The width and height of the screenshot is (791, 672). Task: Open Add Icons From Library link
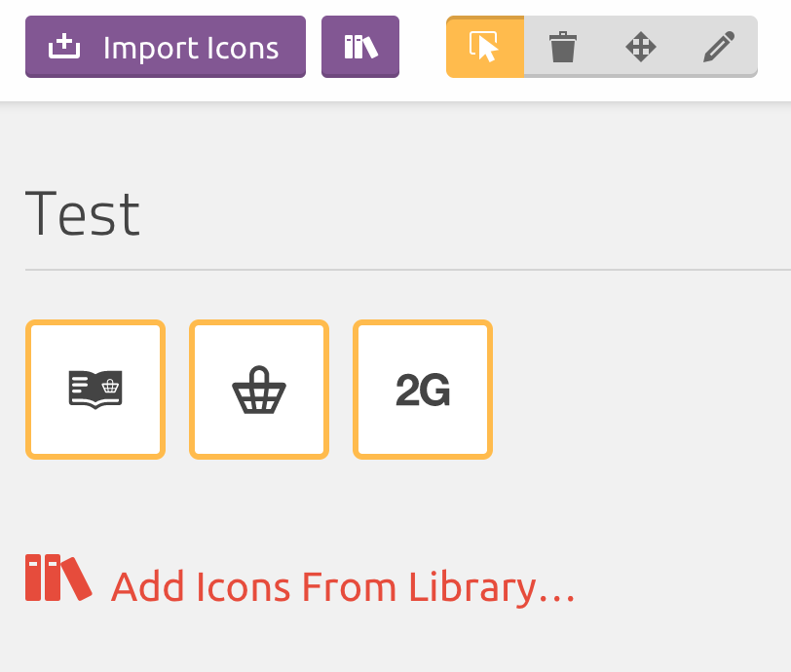tap(300, 580)
